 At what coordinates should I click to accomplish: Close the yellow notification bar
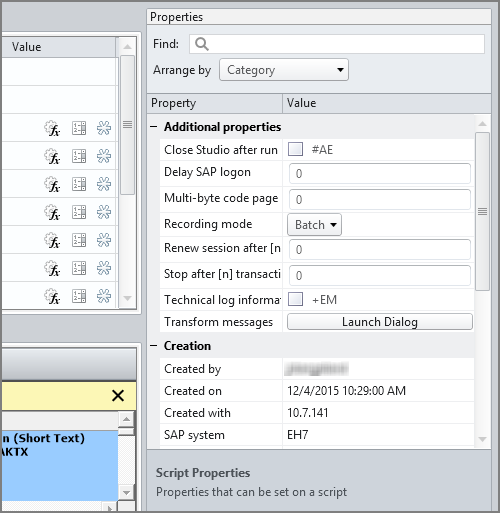click(118, 396)
